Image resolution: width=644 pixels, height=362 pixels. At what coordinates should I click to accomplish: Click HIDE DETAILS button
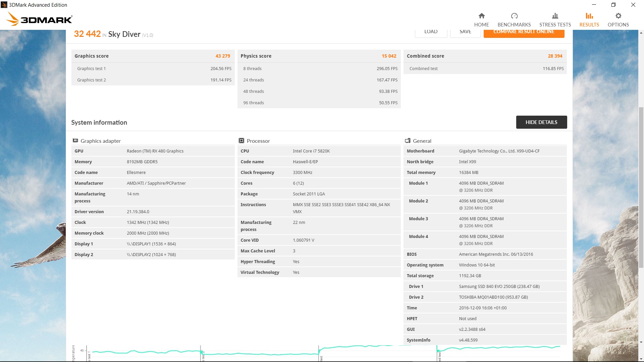tap(541, 122)
